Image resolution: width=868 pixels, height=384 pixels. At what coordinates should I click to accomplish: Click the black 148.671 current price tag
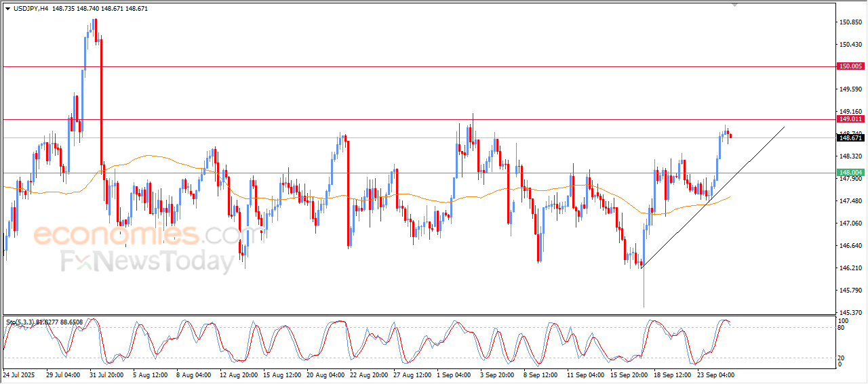[x=850, y=138]
